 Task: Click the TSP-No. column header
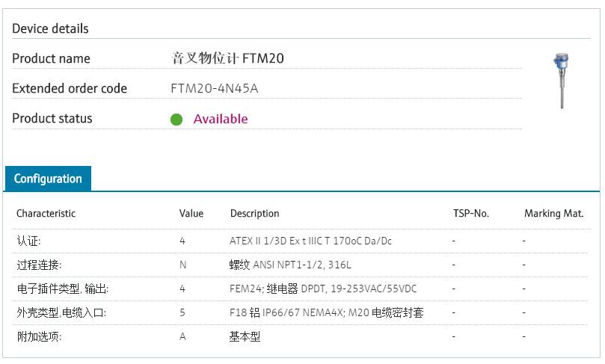pos(471,213)
